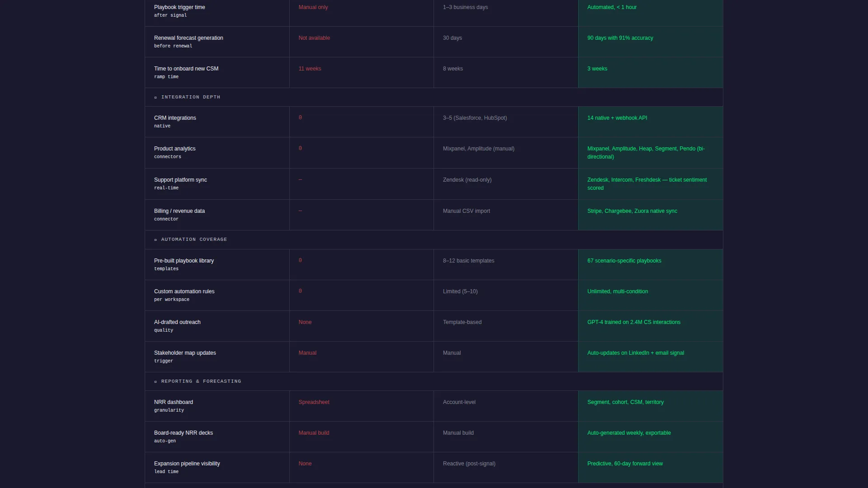
Task: Click the 'Renewal forecast generation' row label
Action: click(x=189, y=38)
